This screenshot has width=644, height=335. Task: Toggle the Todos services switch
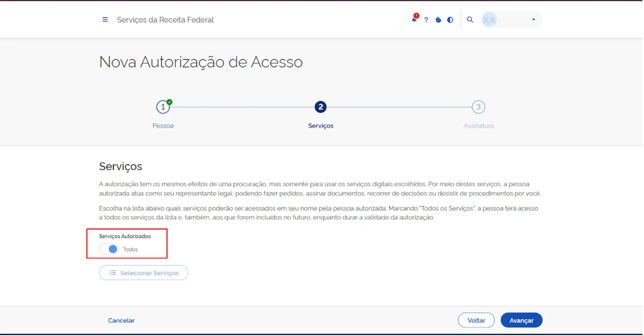tap(109, 249)
